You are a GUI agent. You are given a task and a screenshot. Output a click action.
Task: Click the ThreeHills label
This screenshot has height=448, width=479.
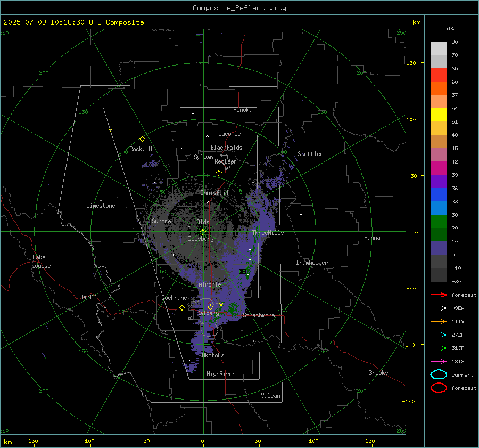coord(268,233)
